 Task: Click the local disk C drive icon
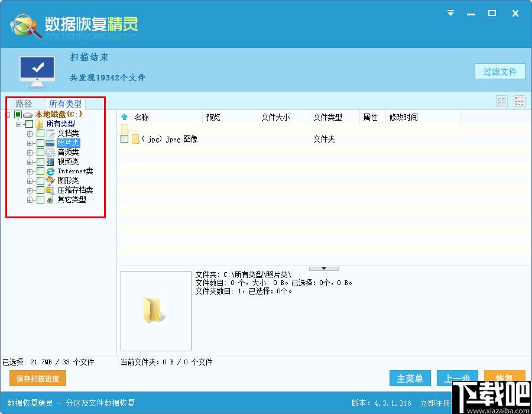(x=28, y=115)
